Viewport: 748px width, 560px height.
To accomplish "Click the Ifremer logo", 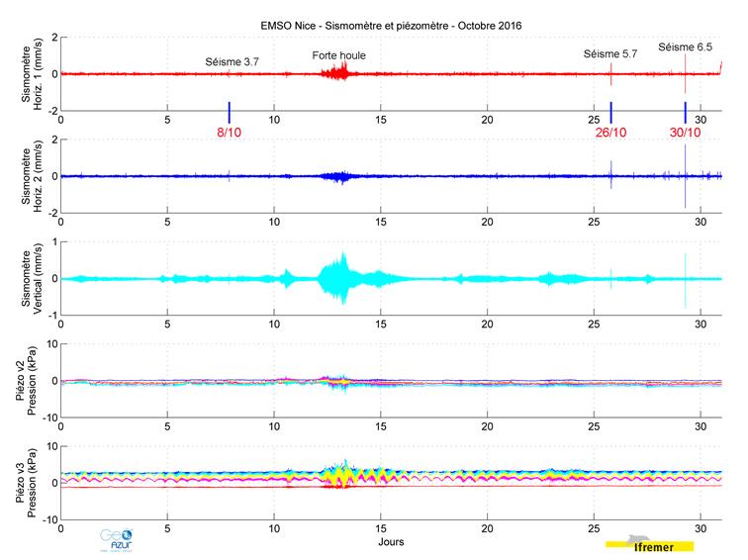I will [x=649, y=542].
